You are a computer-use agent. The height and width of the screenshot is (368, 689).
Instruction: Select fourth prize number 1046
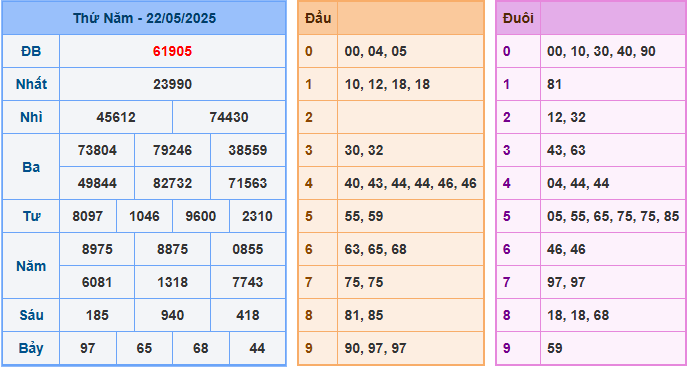(144, 216)
